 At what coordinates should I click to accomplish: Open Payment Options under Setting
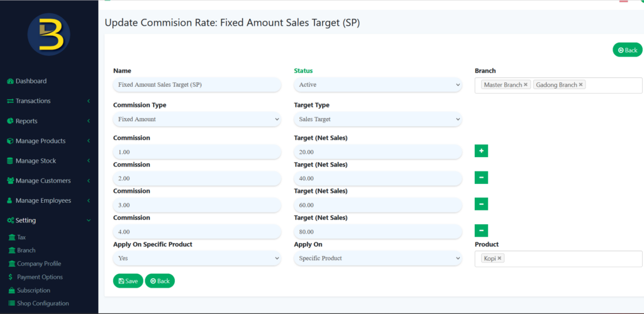click(x=40, y=277)
